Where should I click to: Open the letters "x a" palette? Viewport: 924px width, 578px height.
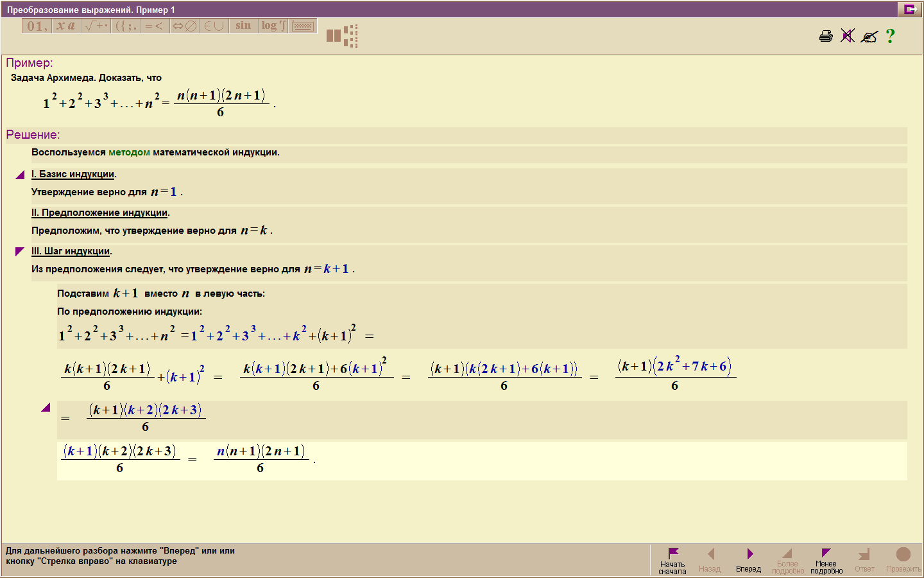click(x=66, y=26)
